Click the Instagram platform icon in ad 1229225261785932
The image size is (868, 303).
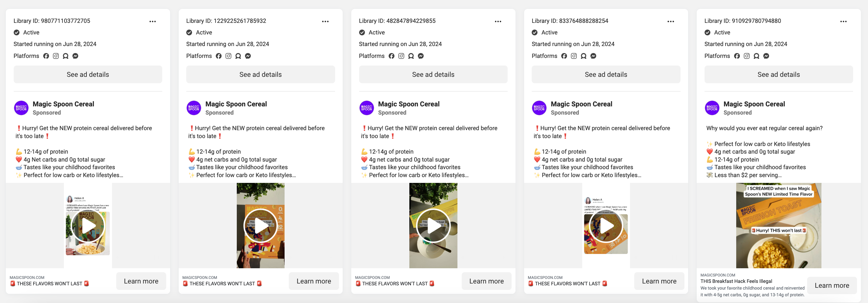point(229,56)
